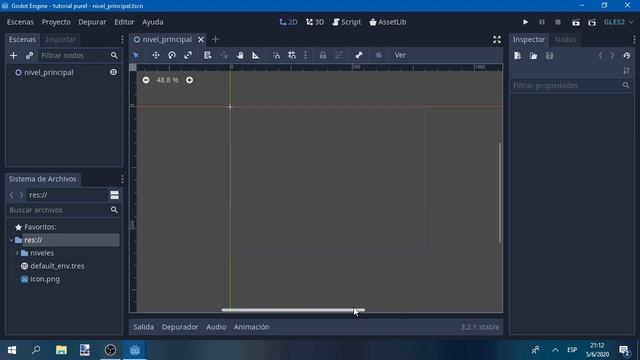
Task: Make children of object unselectable
Action: coord(339,55)
